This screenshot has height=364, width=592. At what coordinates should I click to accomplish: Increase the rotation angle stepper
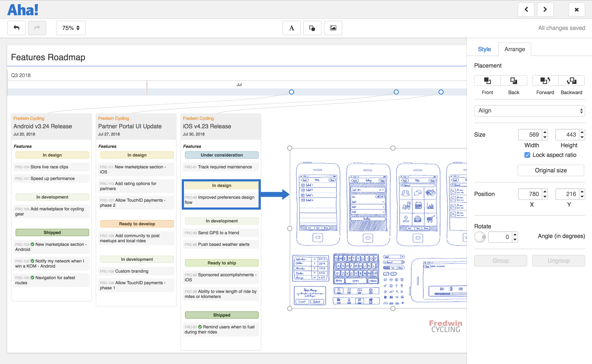click(514, 235)
